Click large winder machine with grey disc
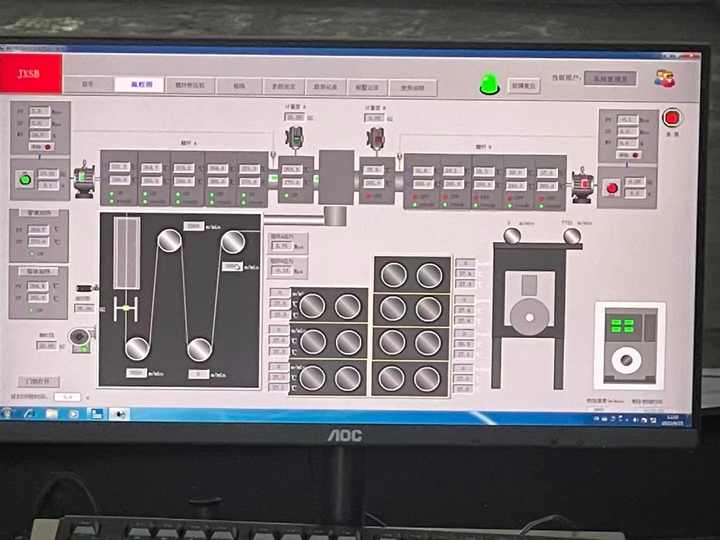Screen dimensions: 720x540 [530, 315]
